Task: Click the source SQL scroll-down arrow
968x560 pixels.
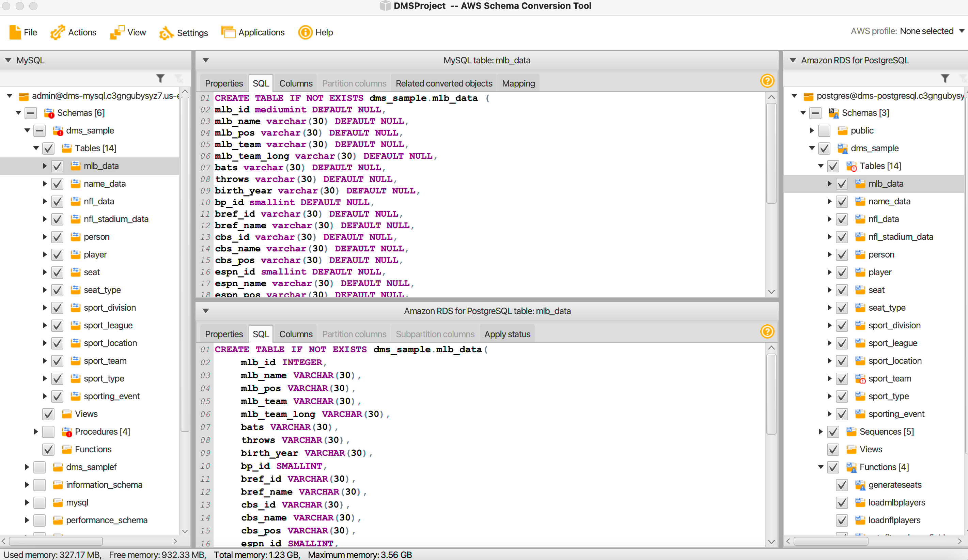Action: click(x=771, y=292)
